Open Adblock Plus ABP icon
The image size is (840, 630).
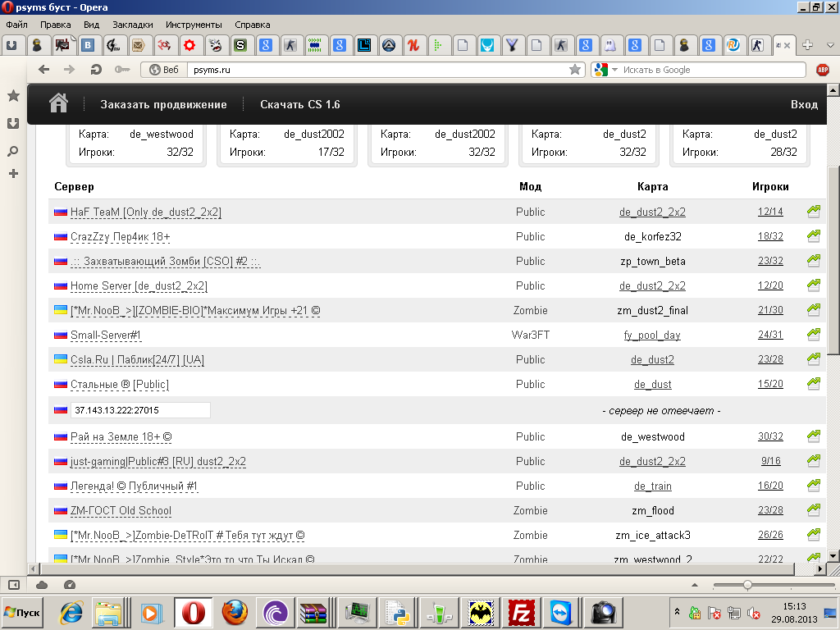click(822, 70)
